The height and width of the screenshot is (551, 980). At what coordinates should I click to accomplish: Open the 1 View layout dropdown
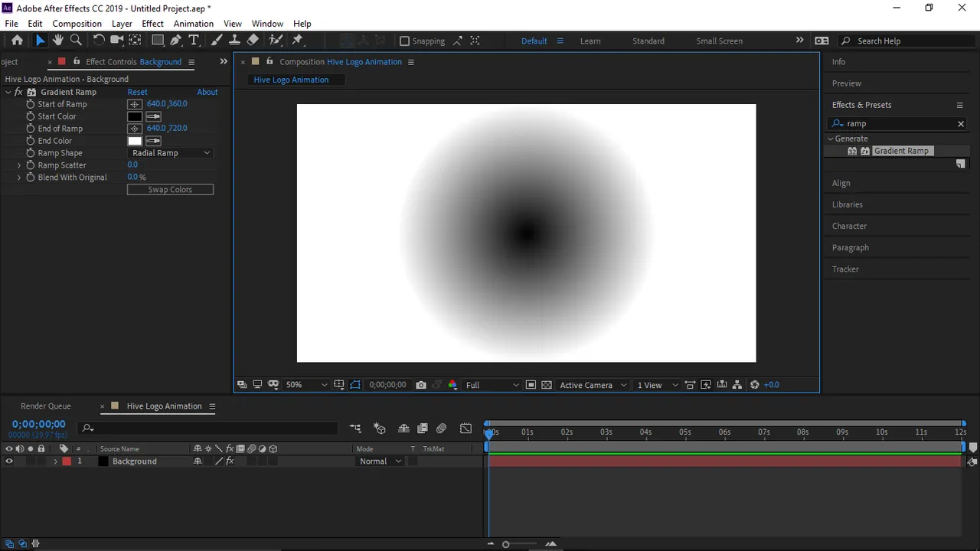point(658,385)
